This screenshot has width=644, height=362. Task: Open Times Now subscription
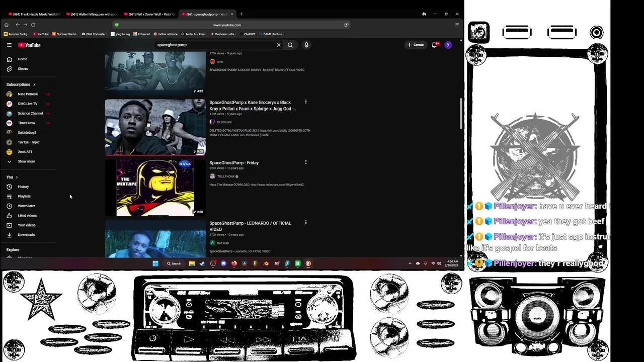tap(28, 123)
